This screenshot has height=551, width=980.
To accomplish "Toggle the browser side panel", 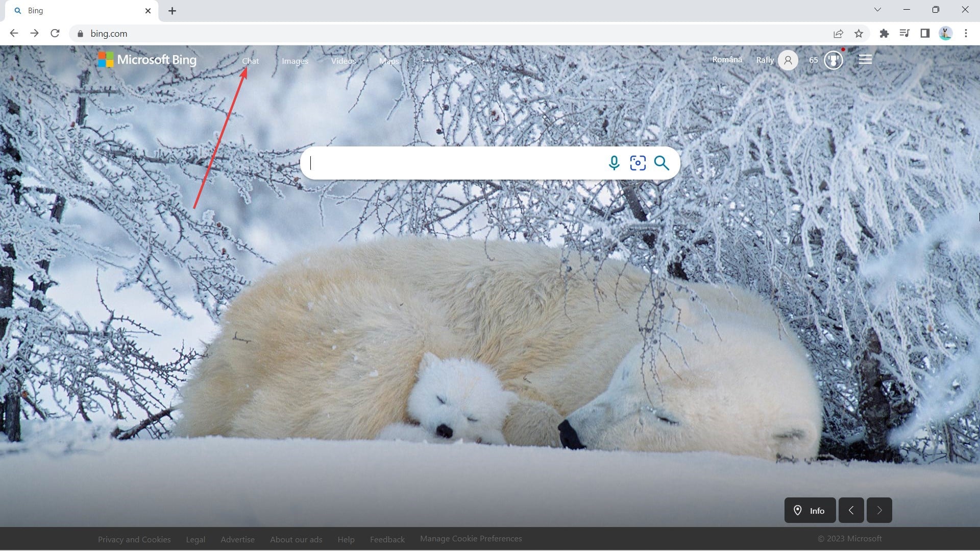I will (x=925, y=34).
